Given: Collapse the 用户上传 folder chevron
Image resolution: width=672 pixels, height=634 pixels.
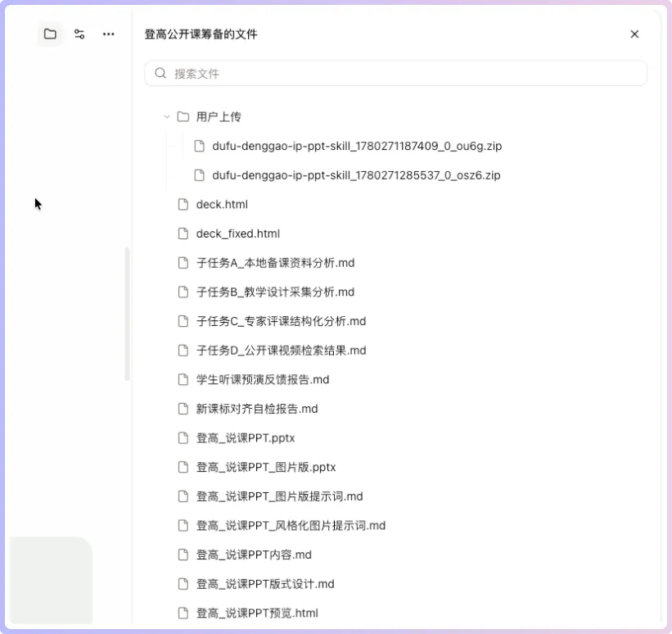Looking at the screenshot, I should click(x=167, y=116).
